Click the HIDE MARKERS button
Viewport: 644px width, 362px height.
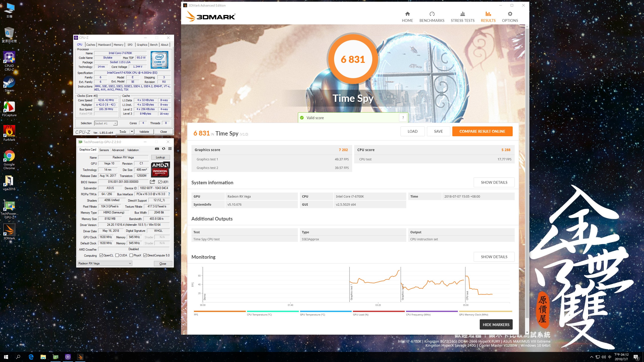coord(496,324)
